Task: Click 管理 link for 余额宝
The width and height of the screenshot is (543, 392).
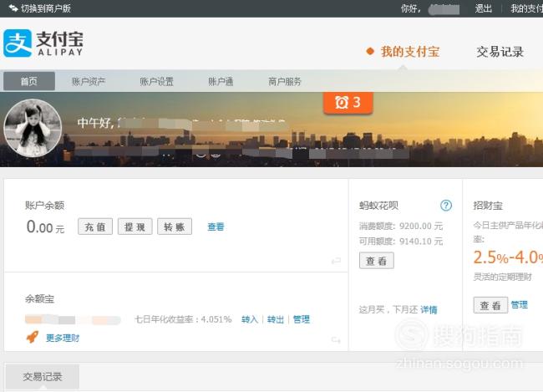Action: point(302,319)
